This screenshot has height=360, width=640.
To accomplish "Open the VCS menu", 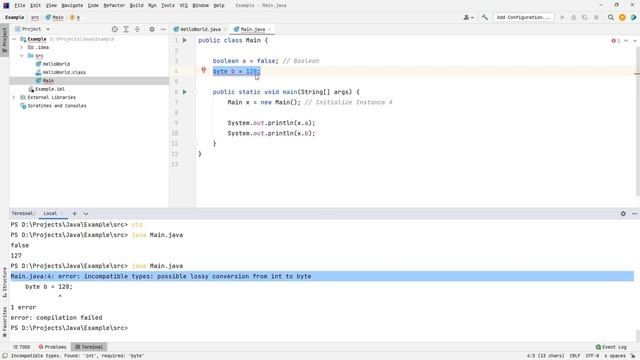I will tap(184, 5).
